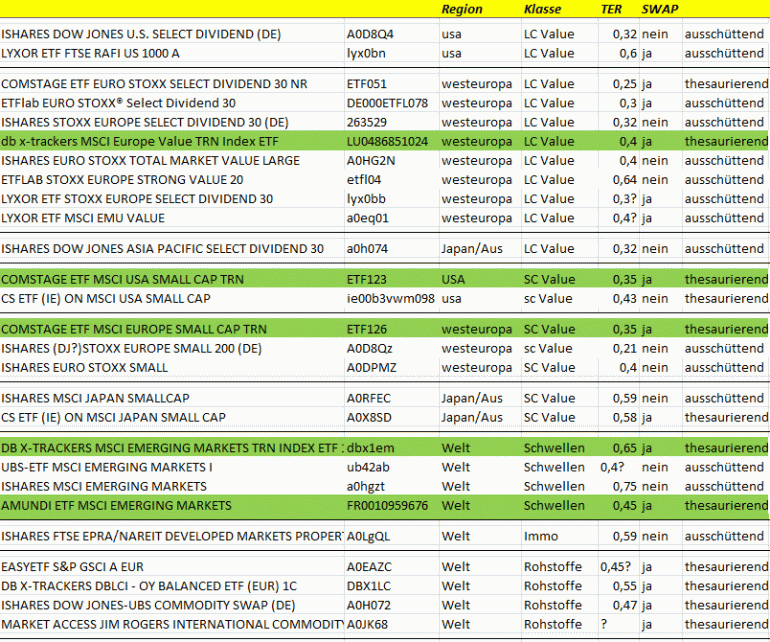Click the ie00b3vwm098 cell
Screen dimensions: 770x642
(x=390, y=299)
